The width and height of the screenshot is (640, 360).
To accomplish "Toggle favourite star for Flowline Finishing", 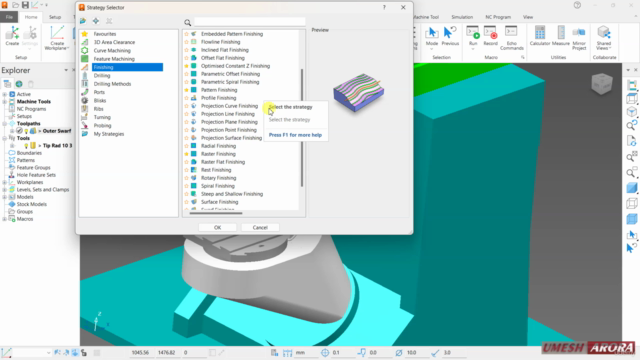I will coord(187,42).
